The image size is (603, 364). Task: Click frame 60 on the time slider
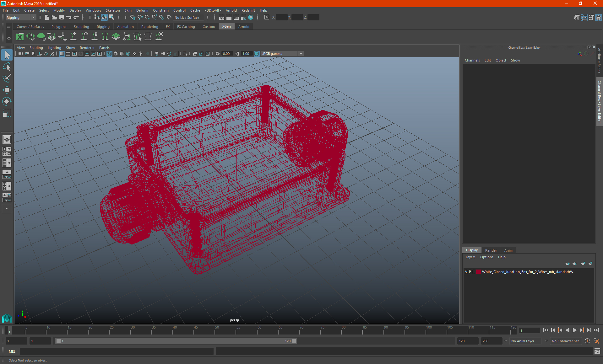click(259, 330)
